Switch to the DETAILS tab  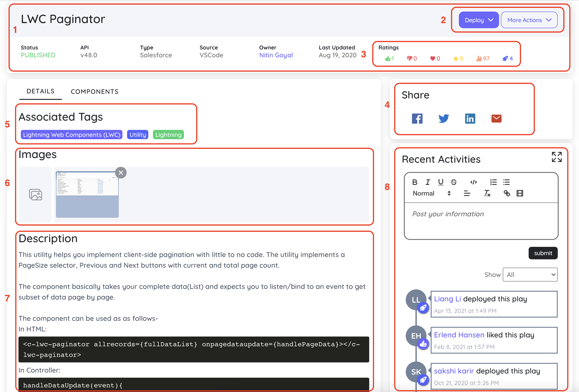click(x=40, y=91)
